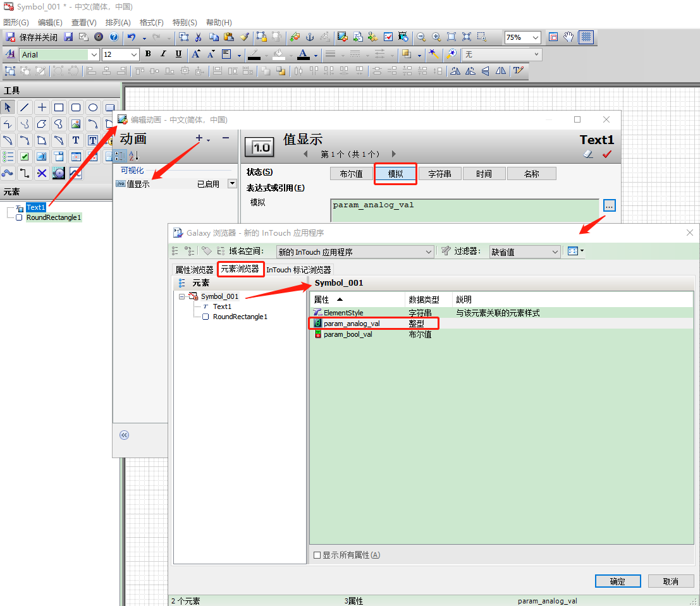Open the 域名空间 combo box
The width and height of the screenshot is (700, 606).
(x=355, y=252)
